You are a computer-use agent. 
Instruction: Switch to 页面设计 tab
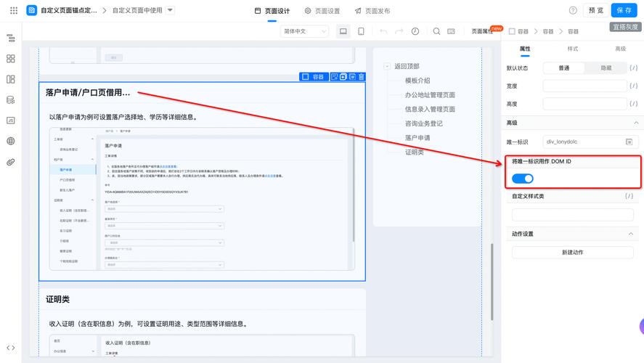pos(272,11)
